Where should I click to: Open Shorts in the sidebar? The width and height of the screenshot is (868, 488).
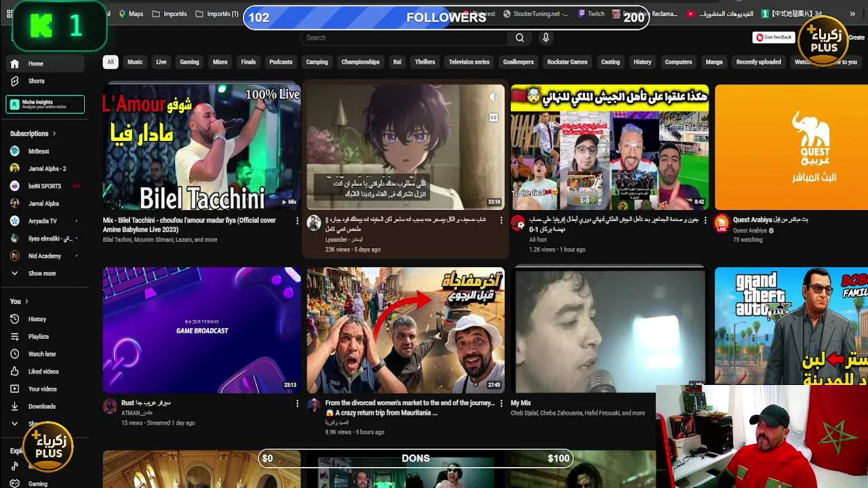36,81
